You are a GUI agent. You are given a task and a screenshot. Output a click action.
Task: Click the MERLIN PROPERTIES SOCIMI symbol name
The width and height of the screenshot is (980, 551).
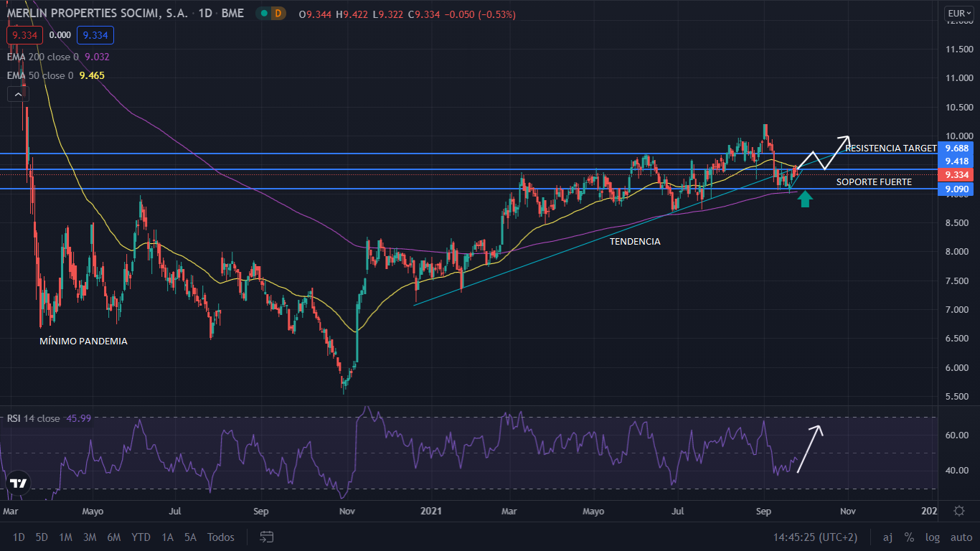tap(97, 13)
